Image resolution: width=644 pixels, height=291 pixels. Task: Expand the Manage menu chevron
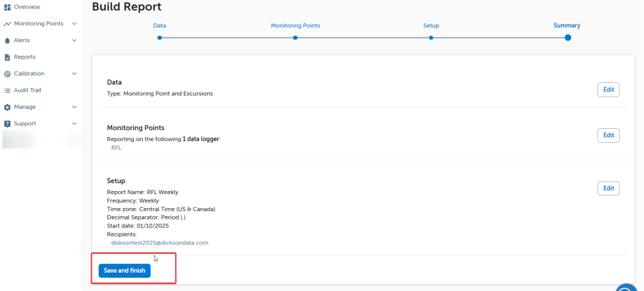pos(74,107)
